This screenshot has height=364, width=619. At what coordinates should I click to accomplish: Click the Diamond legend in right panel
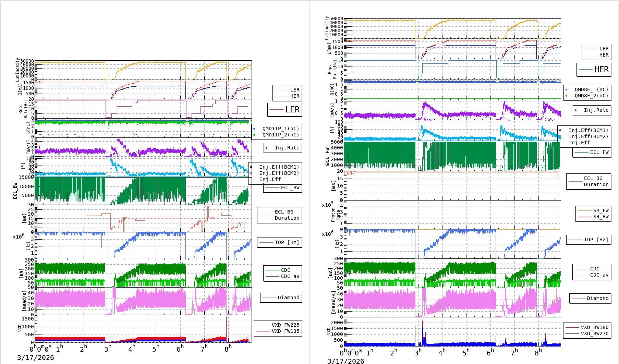tap(590, 298)
